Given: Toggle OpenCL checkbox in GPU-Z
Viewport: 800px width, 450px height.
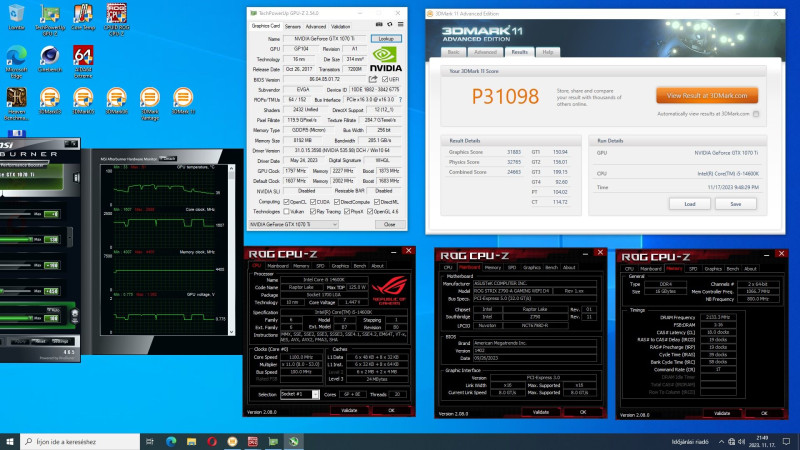Looking at the screenshot, I should tap(286, 202).
